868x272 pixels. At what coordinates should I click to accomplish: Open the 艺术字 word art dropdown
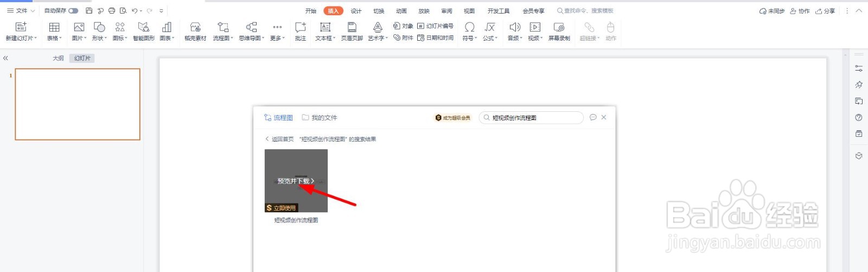(378, 31)
